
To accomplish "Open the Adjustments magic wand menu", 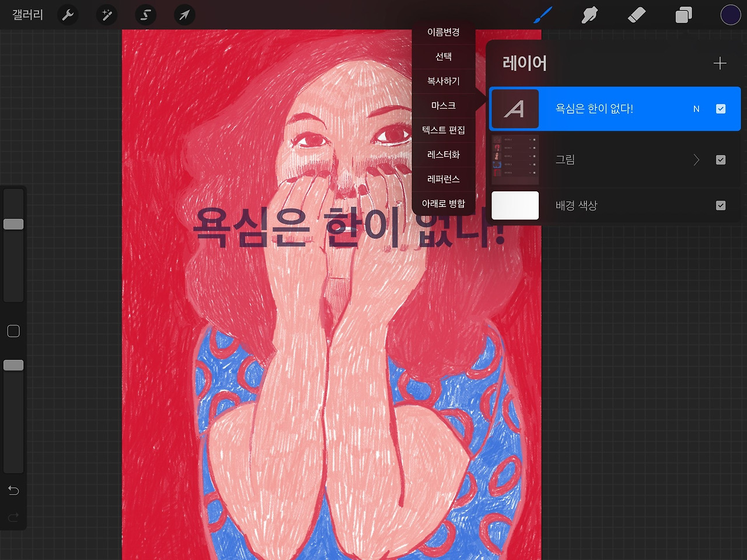I will click(106, 15).
